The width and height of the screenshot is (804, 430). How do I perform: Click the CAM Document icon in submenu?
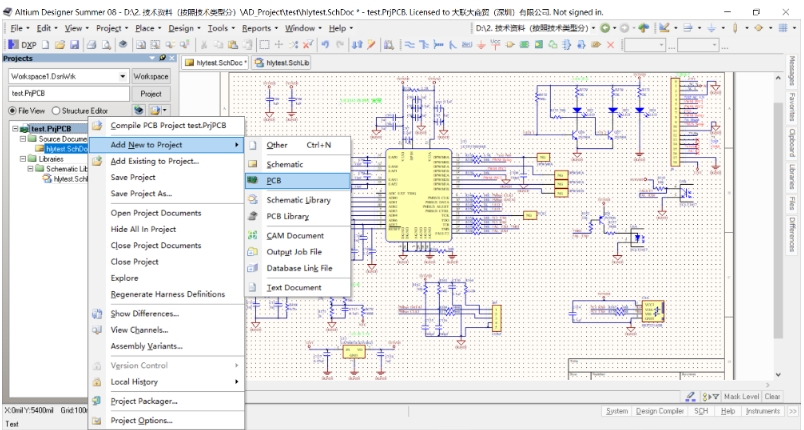tap(253, 235)
